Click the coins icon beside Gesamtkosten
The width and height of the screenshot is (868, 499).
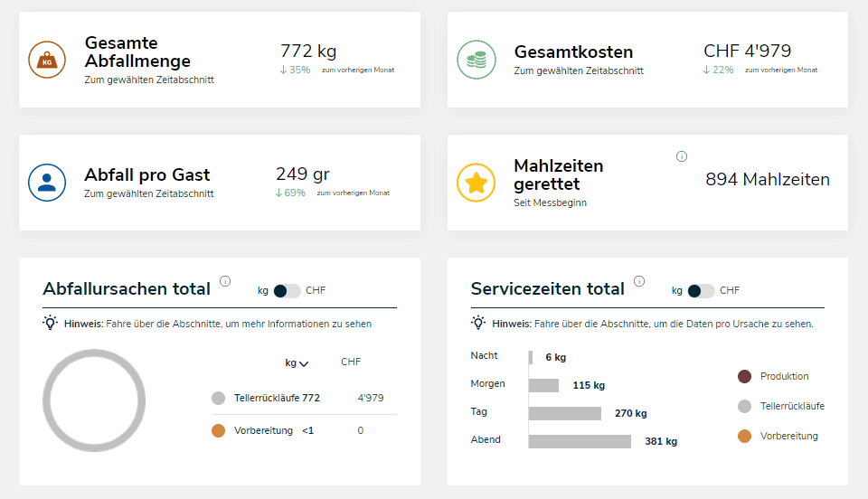(x=476, y=60)
